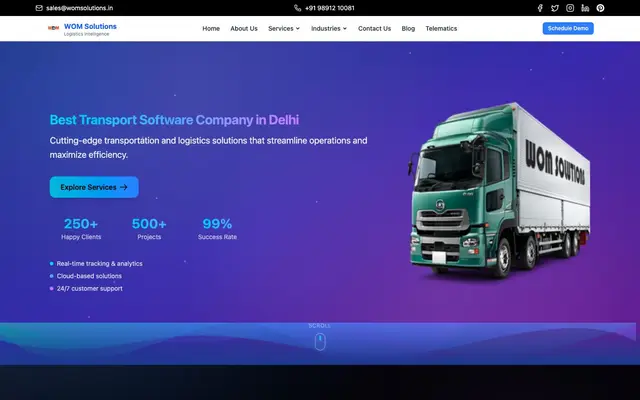Click the Cutting-edge transportation description paragraph
This screenshot has width=640, height=400.
208,147
